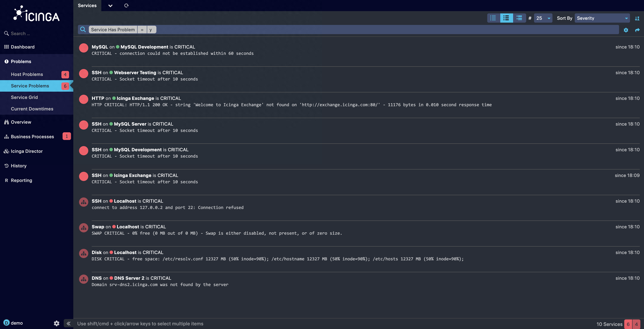
Task: Open user settings gear beside demo
Action: [x=56, y=323]
